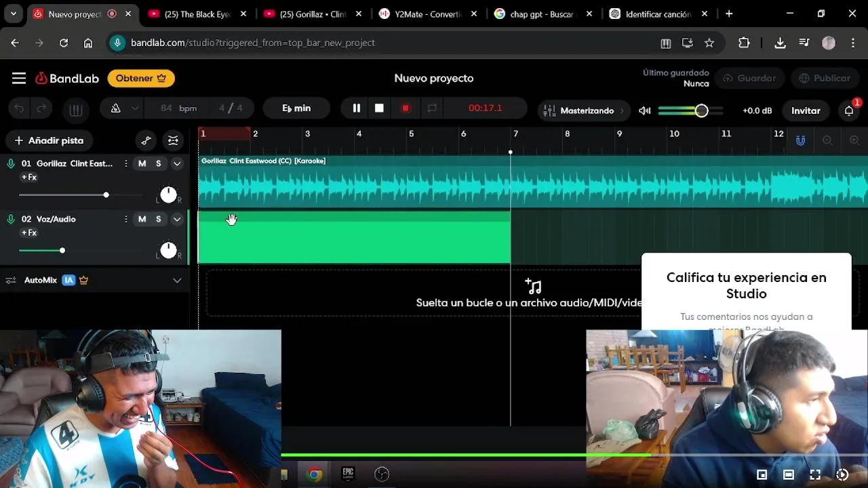Screen dimensions: 868x488
Task: Click the undo arrow
Action: tap(20, 108)
